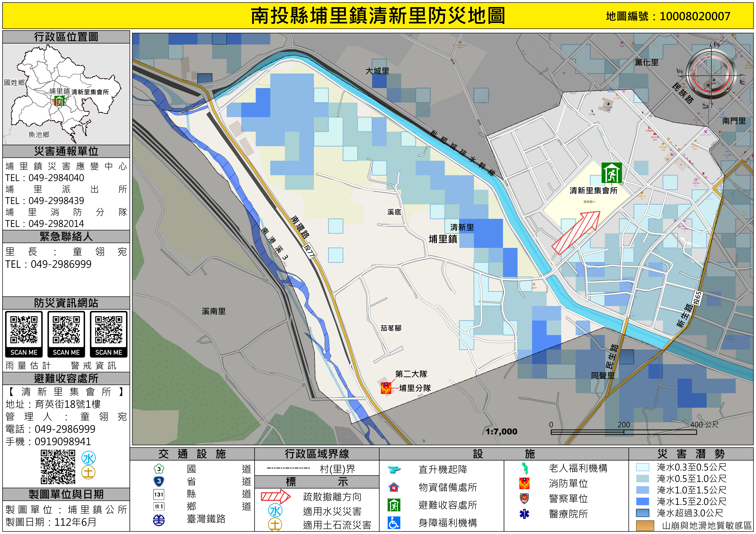Click the 淹水1.5至2.0公尺 color swatch
Screen dimensions: 756x534
642,501
